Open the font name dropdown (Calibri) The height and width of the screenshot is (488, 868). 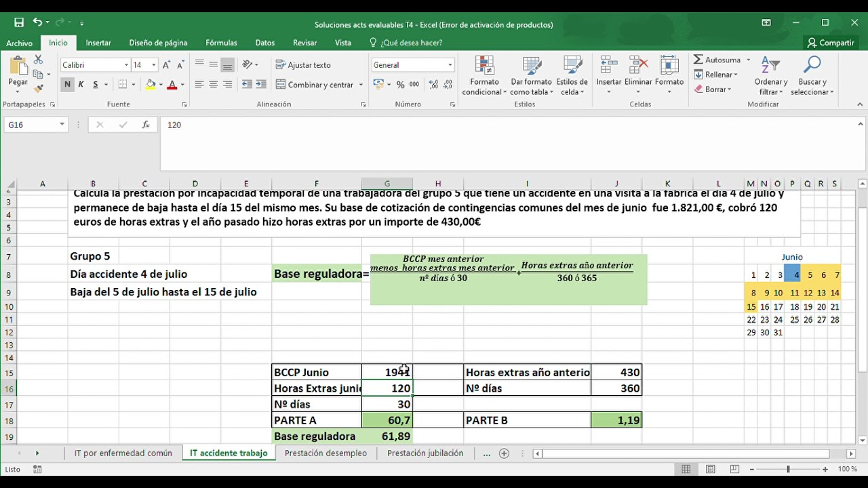point(126,65)
